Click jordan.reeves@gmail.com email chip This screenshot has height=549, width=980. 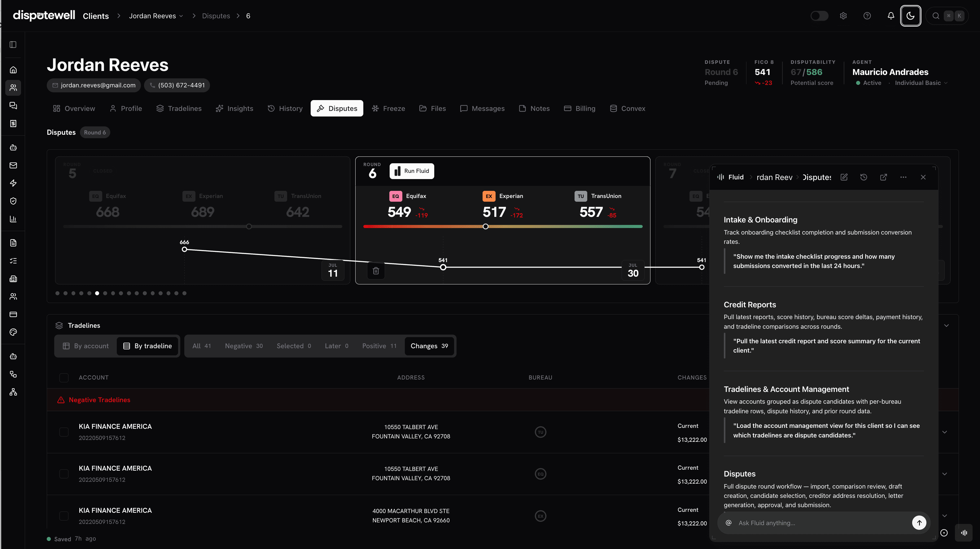[94, 85]
